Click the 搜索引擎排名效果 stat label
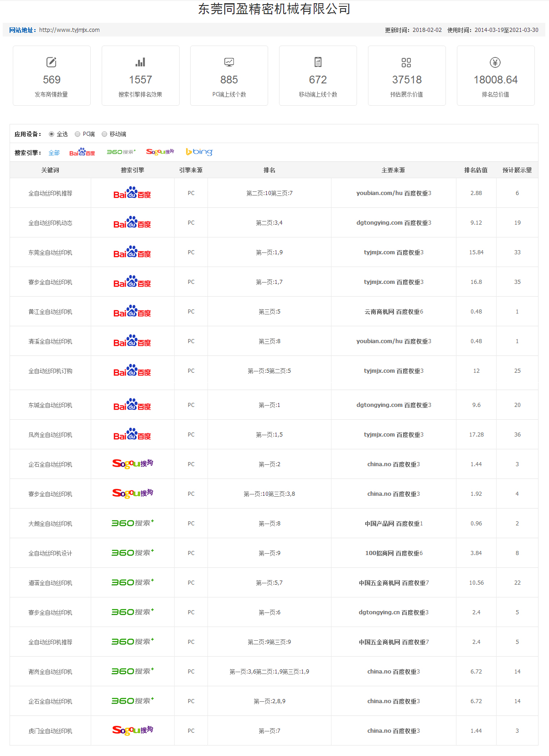This screenshot has height=756, width=549. tap(140, 94)
